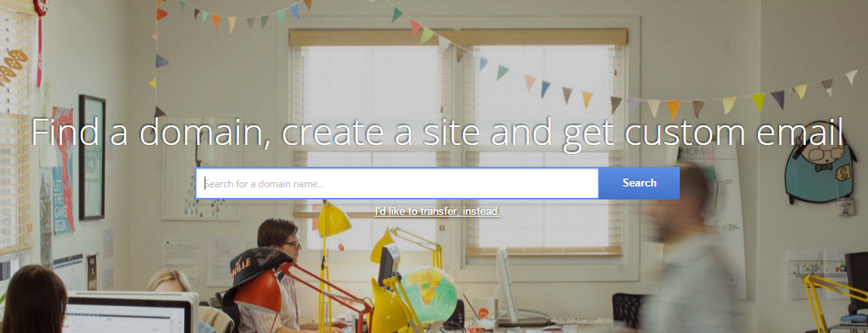Click the black framed picture on the wall
This screenshot has width=868, height=333.
click(x=92, y=157)
